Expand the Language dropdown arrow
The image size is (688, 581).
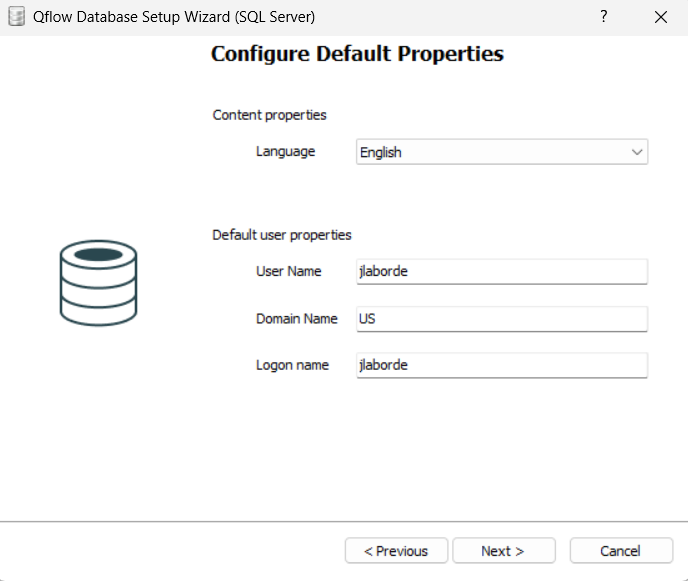point(637,152)
